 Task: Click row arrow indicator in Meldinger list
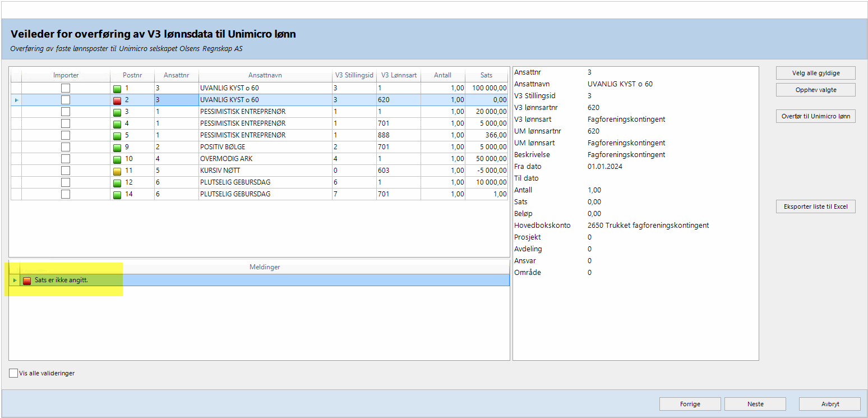coord(15,281)
